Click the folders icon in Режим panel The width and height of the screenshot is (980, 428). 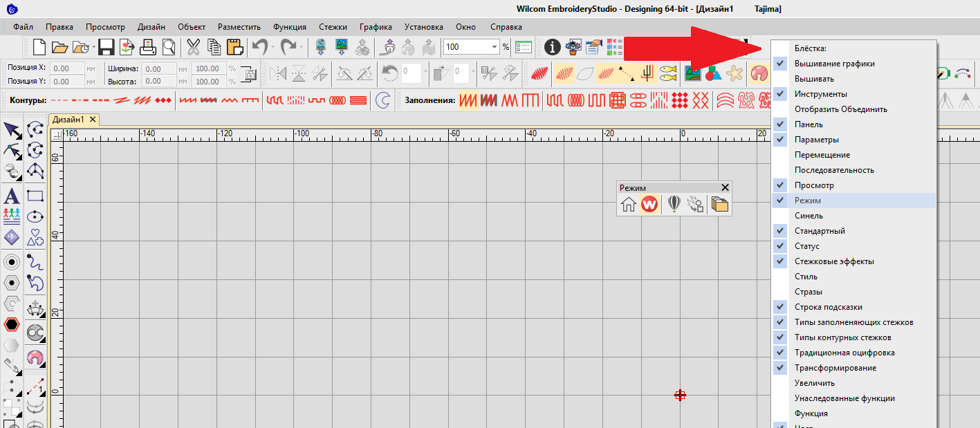click(x=720, y=204)
